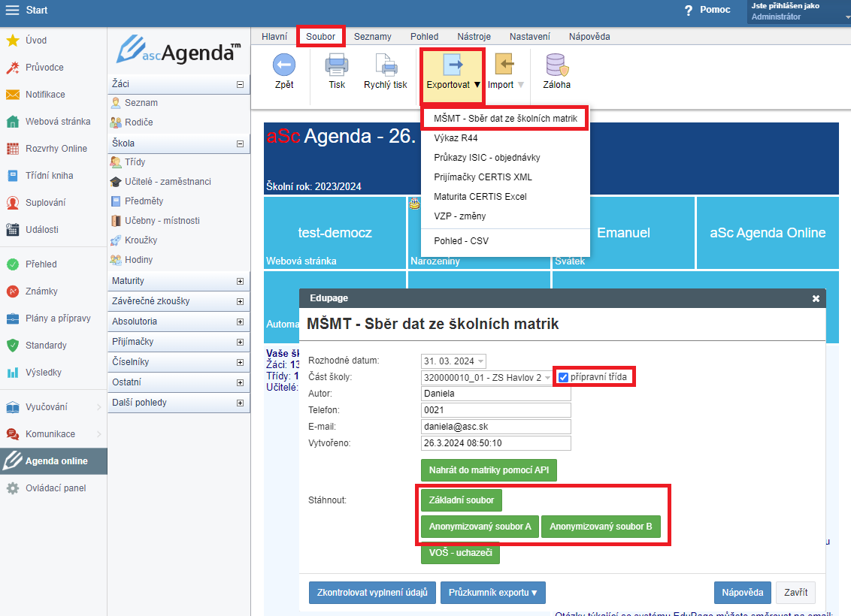Viewport: 851px width, 616px height.
Task: Click the Telefon input field
Action: 496,410
